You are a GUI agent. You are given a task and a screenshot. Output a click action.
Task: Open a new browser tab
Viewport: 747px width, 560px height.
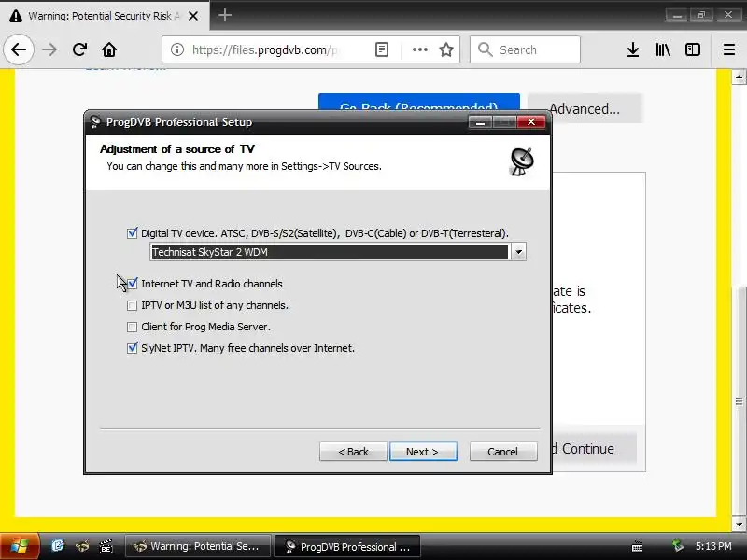click(x=225, y=15)
